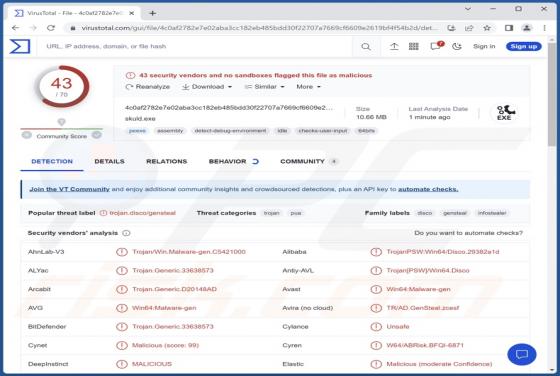The height and width of the screenshot is (376, 560).
Task: Bookmark page with the star icon
Action: pyautogui.click(x=487, y=28)
